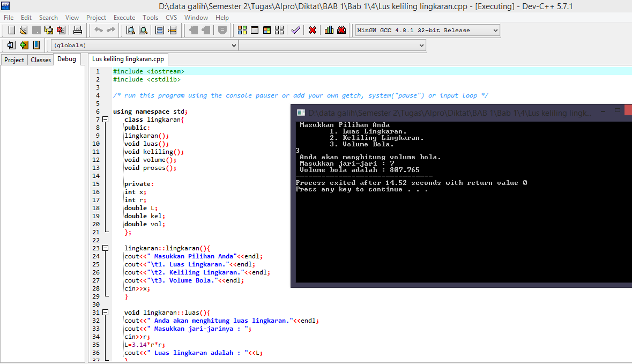The image size is (632, 364).
Task: Open the Execute menu
Action: click(124, 18)
